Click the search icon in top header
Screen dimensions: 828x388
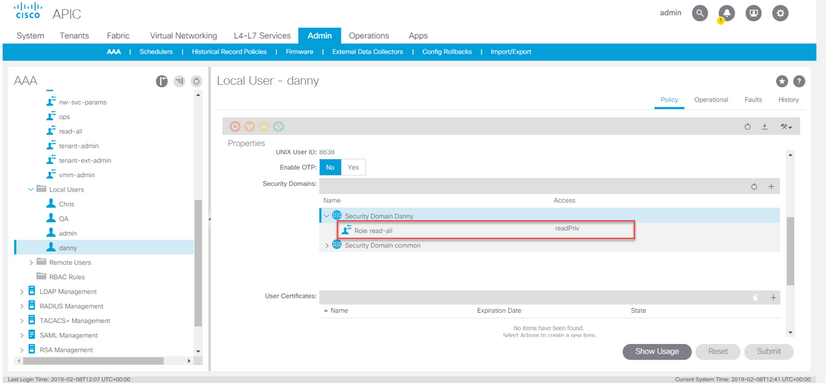pos(700,14)
